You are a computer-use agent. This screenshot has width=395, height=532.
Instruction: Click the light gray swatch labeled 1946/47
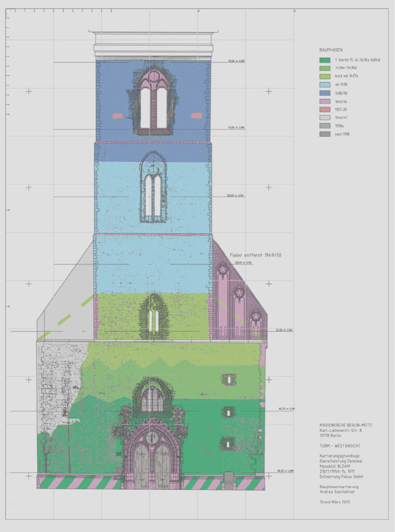[x=324, y=118]
